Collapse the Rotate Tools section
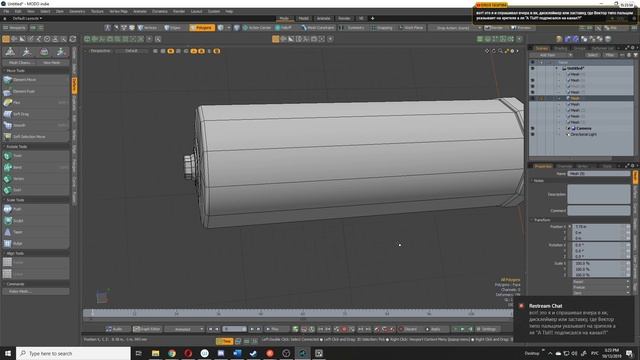 [4, 147]
